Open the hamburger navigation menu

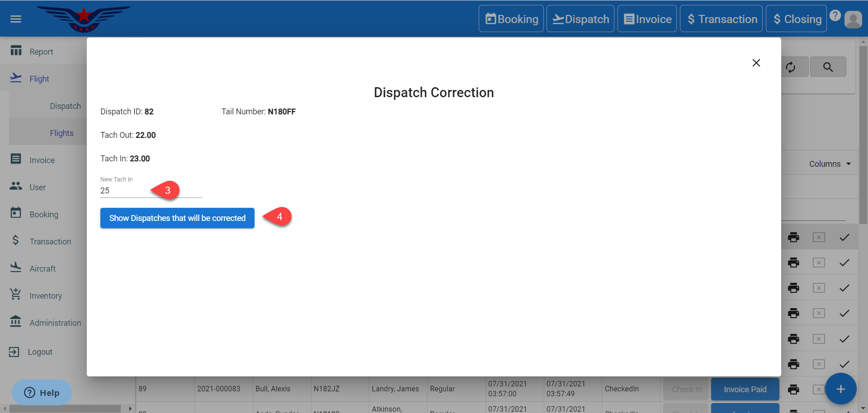tap(16, 19)
